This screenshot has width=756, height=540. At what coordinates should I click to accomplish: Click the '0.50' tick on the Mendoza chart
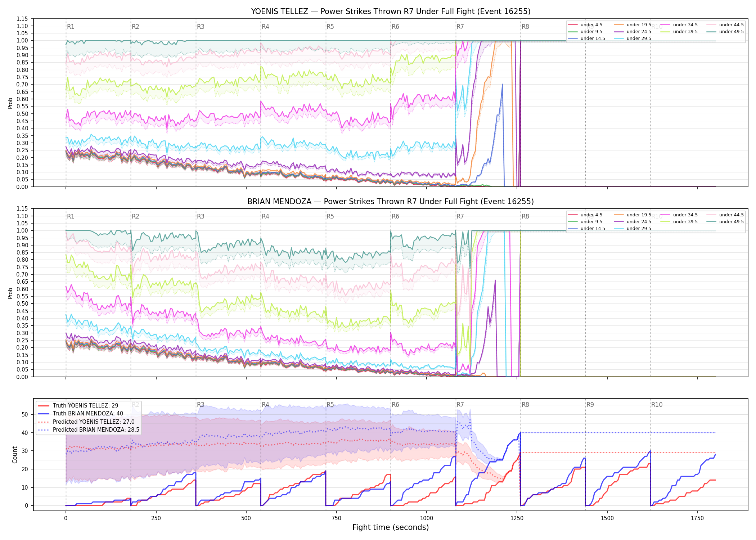click(22, 304)
